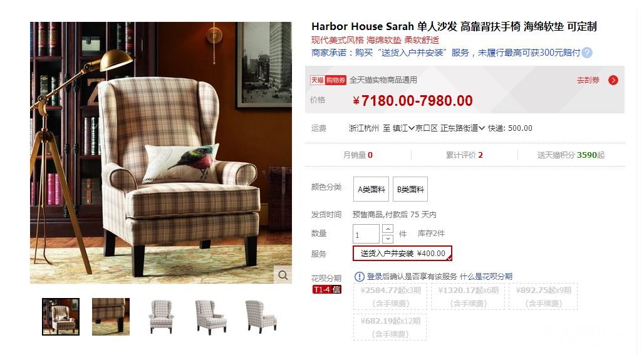Click the 天猫购物券 badge icon
644x355 pixels.
point(328,80)
